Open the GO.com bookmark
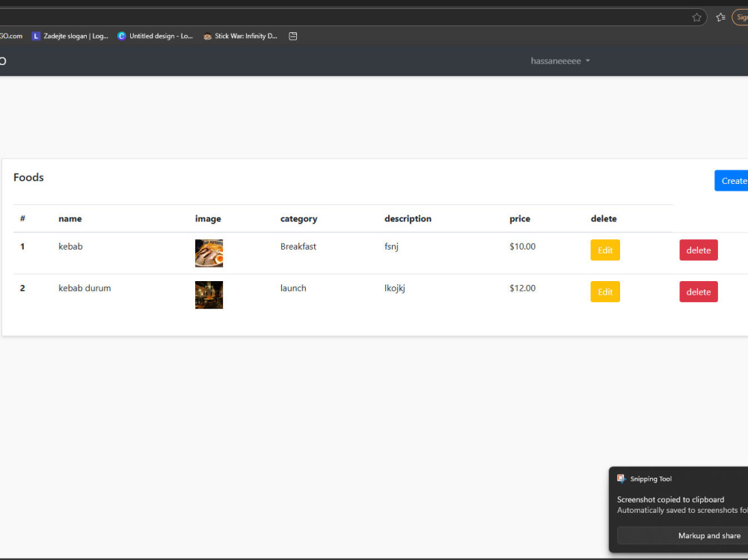748x560 pixels. (11, 36)
